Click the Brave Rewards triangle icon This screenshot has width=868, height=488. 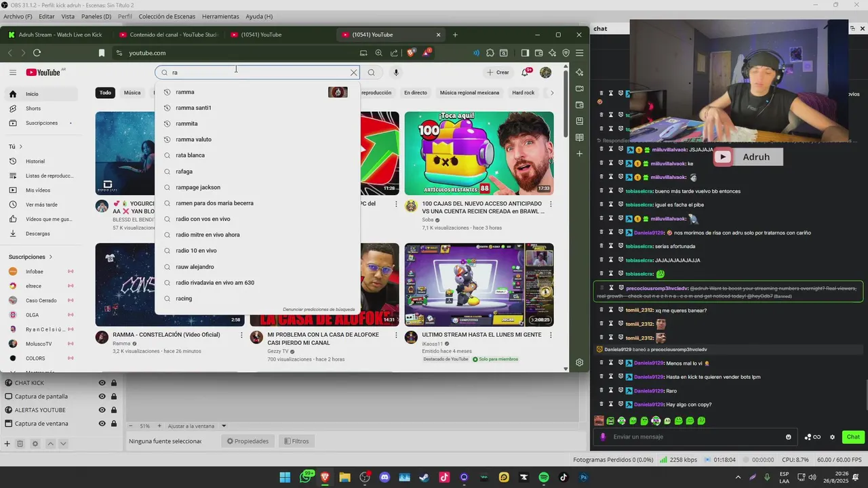427,53
